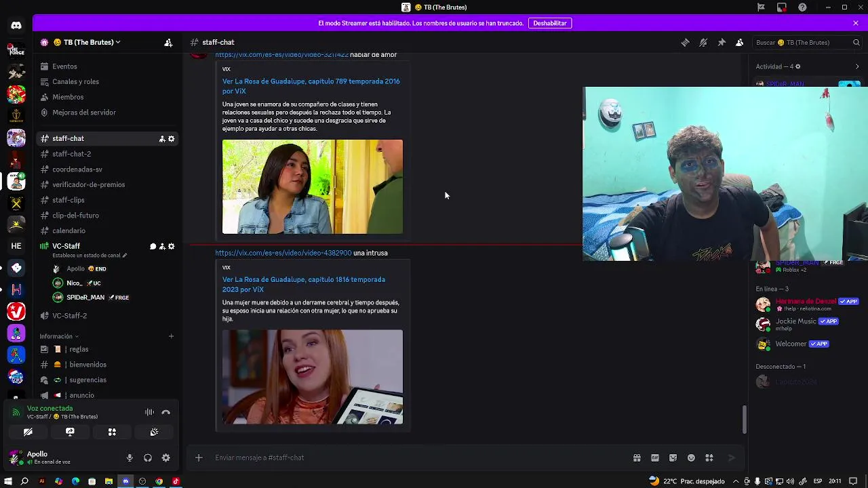Toggle noise suppression waveform icon
Image resolution: width=868 pixels, height=488 pixels.
click(x=149, y=412)
